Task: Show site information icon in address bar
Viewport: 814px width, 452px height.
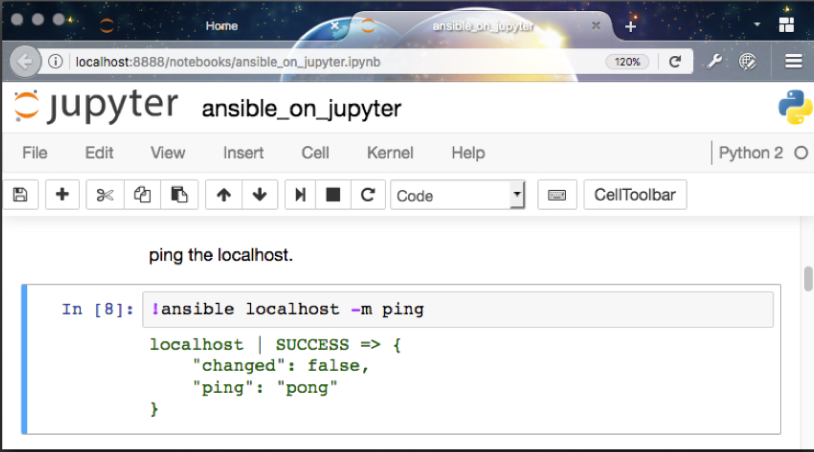Action: (x=56, y=62)
